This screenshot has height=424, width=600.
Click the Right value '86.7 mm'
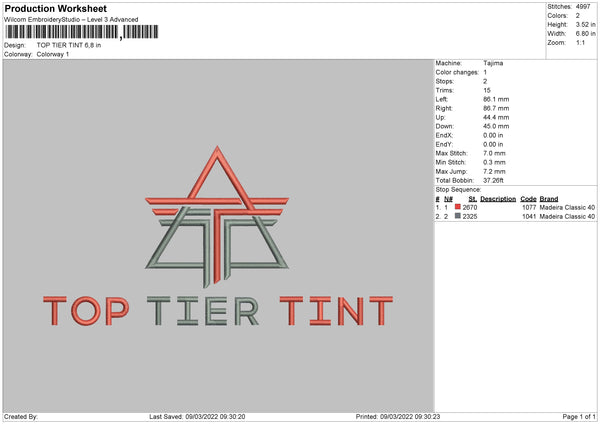tap(496, 108)
